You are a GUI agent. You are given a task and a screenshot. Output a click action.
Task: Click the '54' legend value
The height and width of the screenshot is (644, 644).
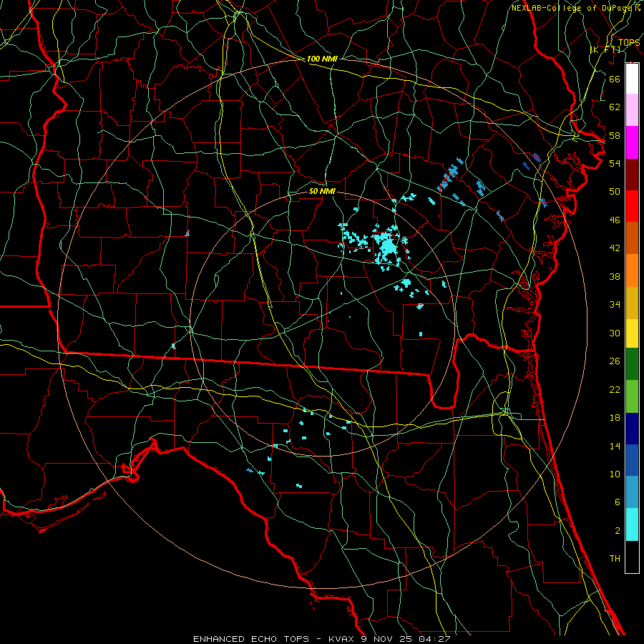point(615,163)
